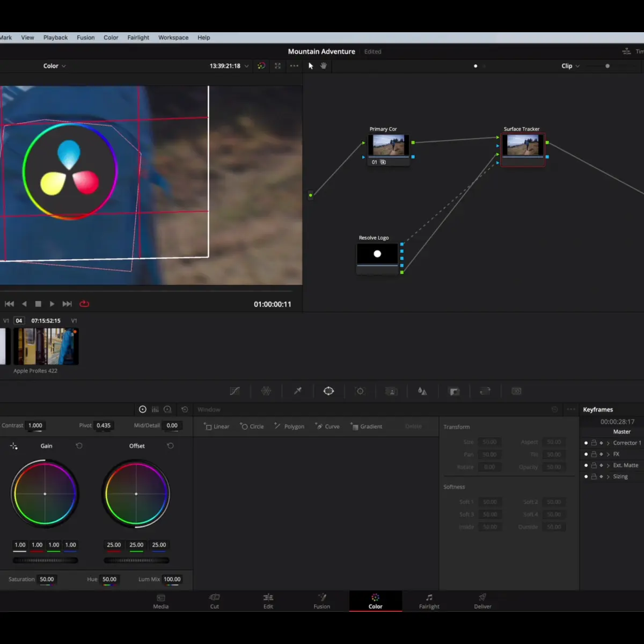
Task: Switch to the Edit page
Action: (268, 602)
